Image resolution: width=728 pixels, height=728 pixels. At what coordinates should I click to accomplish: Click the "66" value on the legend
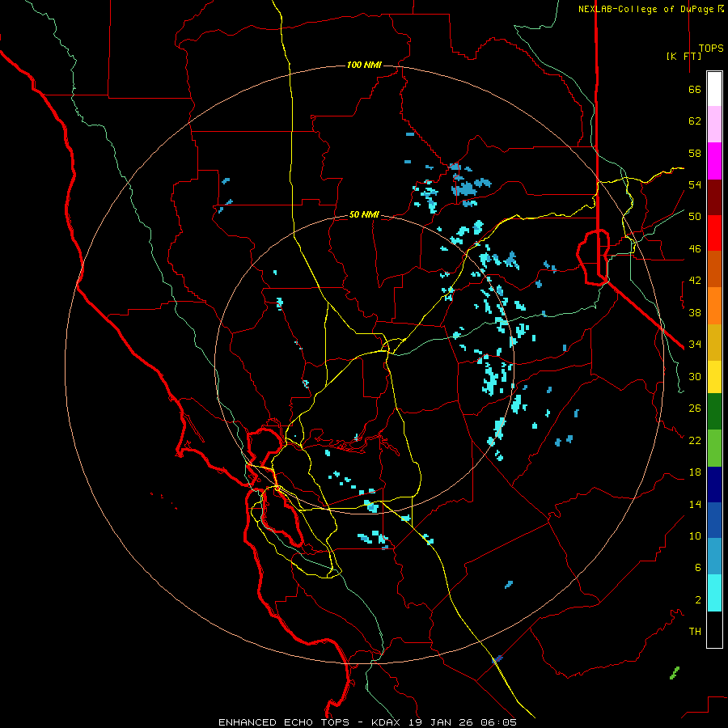tap(695, 89)
